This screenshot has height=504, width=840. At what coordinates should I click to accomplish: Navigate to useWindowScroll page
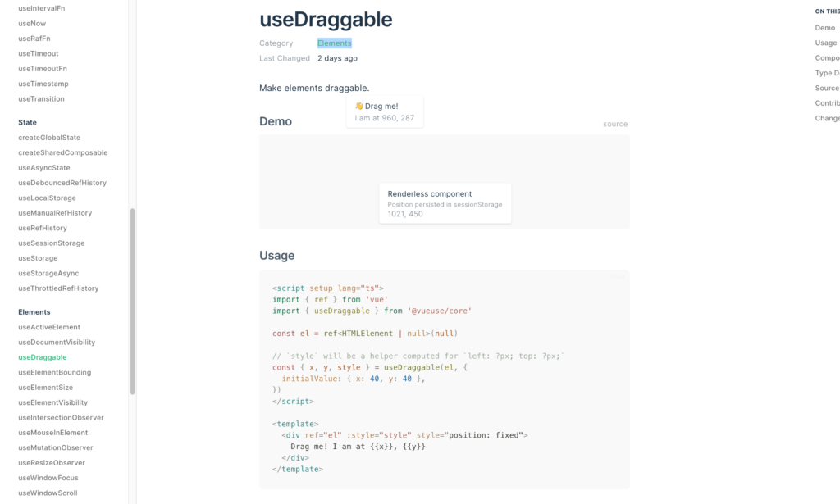(48, 493)
